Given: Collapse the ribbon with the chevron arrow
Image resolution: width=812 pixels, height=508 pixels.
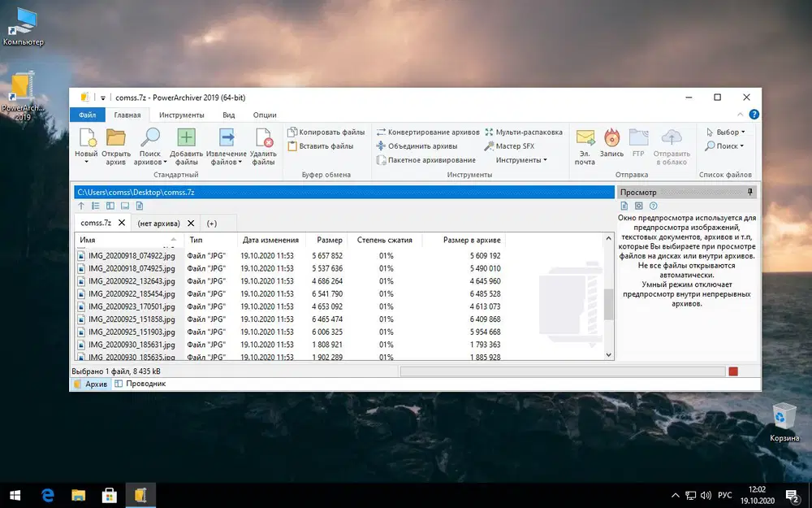Looking at the screenshot, I should [x=740, y=115].
